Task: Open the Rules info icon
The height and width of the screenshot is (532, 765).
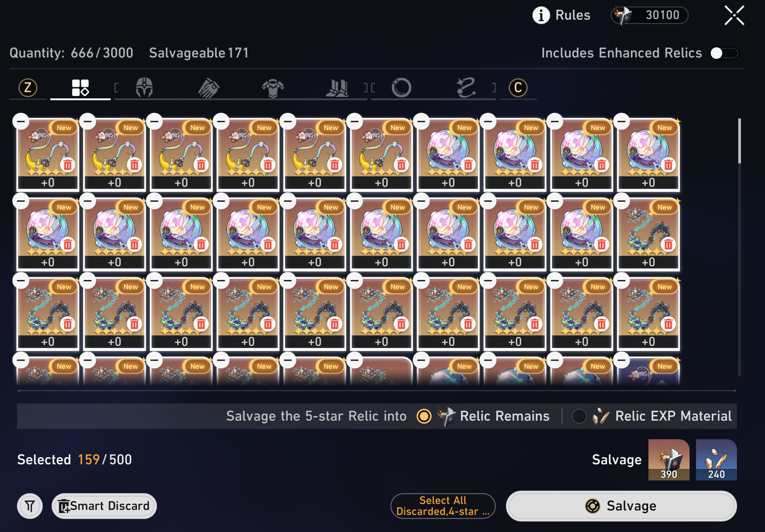Action: pyautogui.click(x=541, y=15)
